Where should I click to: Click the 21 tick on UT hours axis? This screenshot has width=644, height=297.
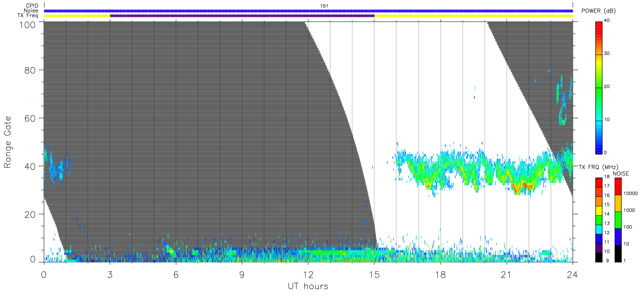pos(507,274)
